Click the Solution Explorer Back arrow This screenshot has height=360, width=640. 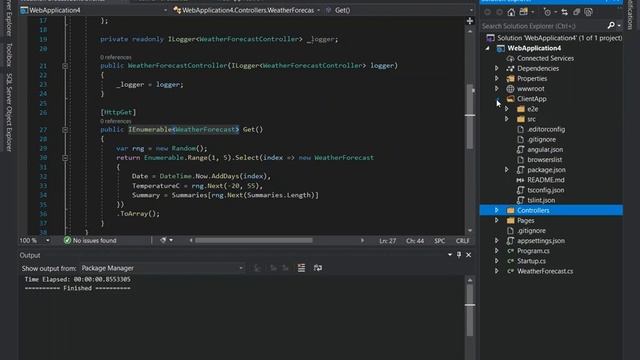point(487,12)
